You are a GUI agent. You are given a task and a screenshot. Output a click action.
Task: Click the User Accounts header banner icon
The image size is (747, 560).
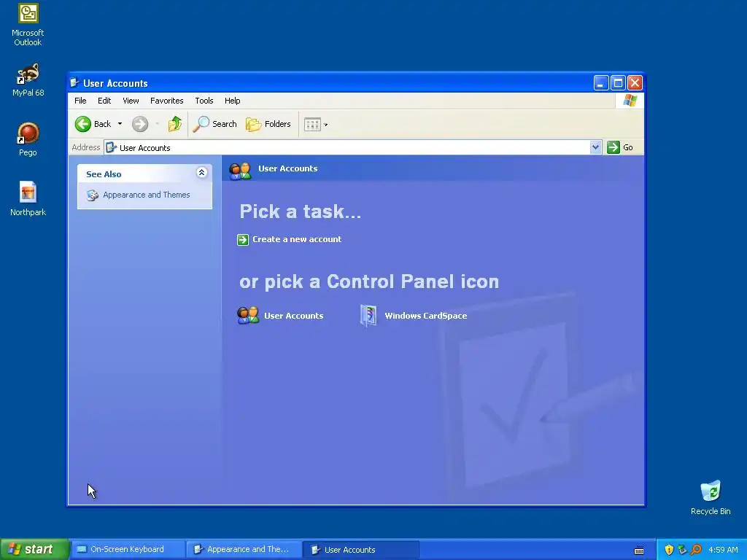(x=240, y=170)
